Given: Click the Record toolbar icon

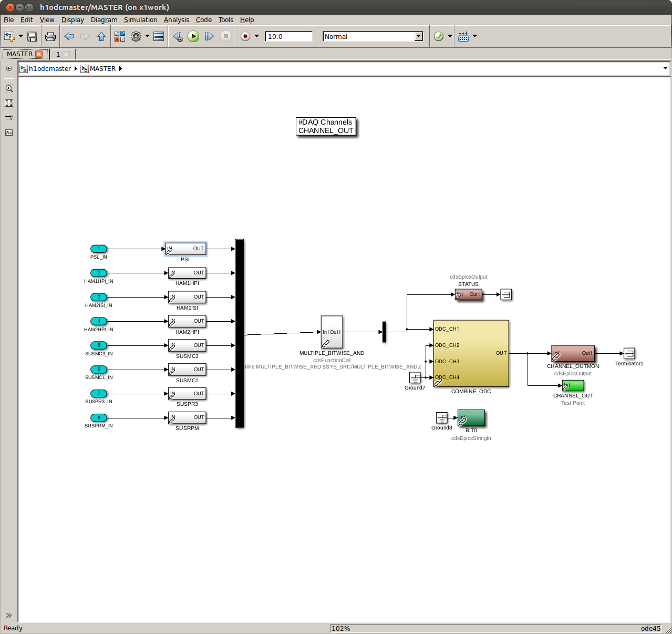Looking at the screenshot, I should [245, 36].
